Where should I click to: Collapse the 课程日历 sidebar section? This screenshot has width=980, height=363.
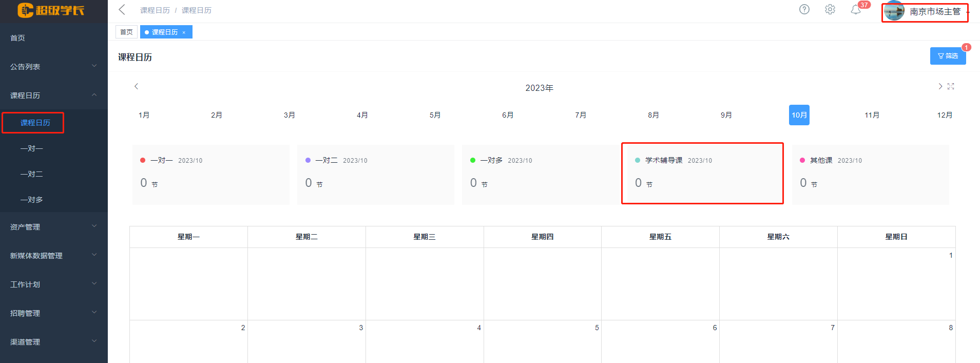(53, 95)
